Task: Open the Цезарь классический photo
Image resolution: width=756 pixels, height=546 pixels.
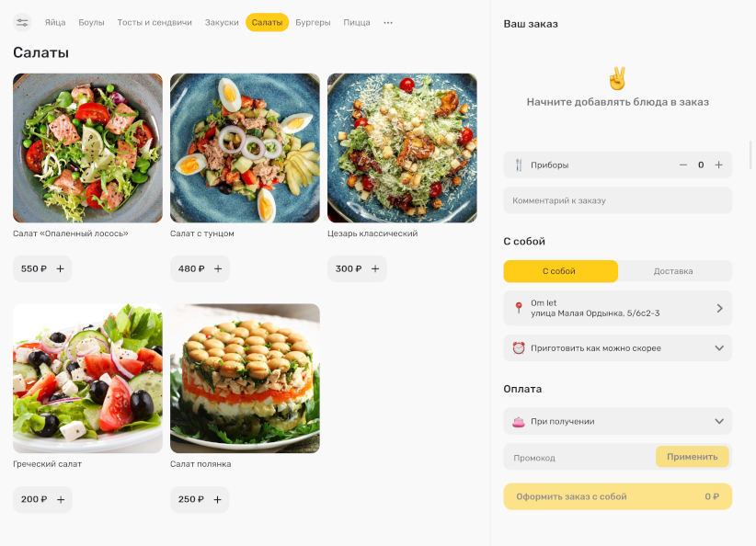Action: (x=402, y=148)
